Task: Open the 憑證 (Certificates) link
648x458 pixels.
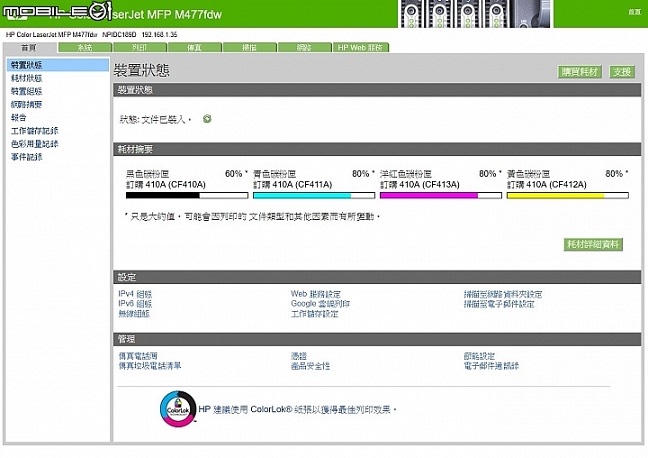Action: 299,356
